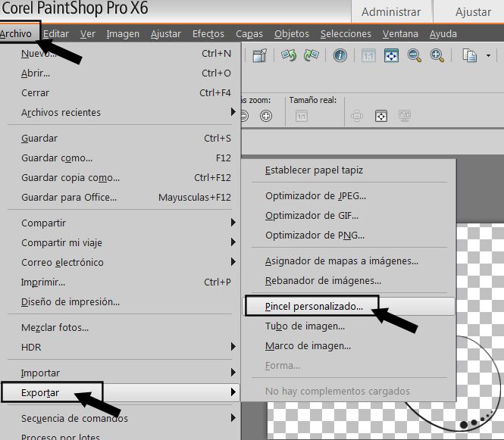Choose Nuevo from Archivo menu
504x440 pixels.
click(x=121, y=53)
